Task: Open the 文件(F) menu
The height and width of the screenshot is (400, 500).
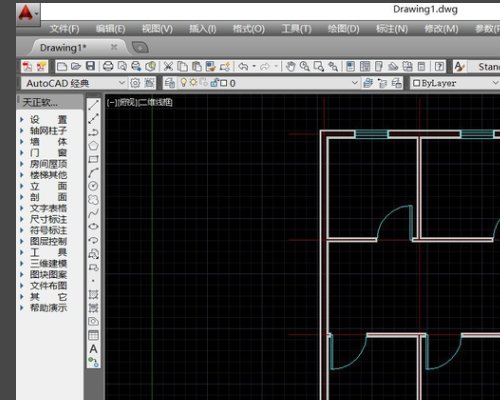Action: [x=64, y=29]
